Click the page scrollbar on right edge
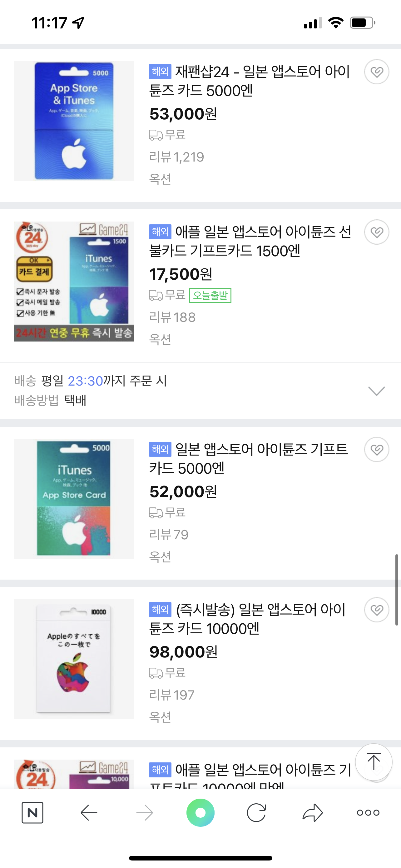The height and width of the screenshot is (868, 401). coord(397,590)
